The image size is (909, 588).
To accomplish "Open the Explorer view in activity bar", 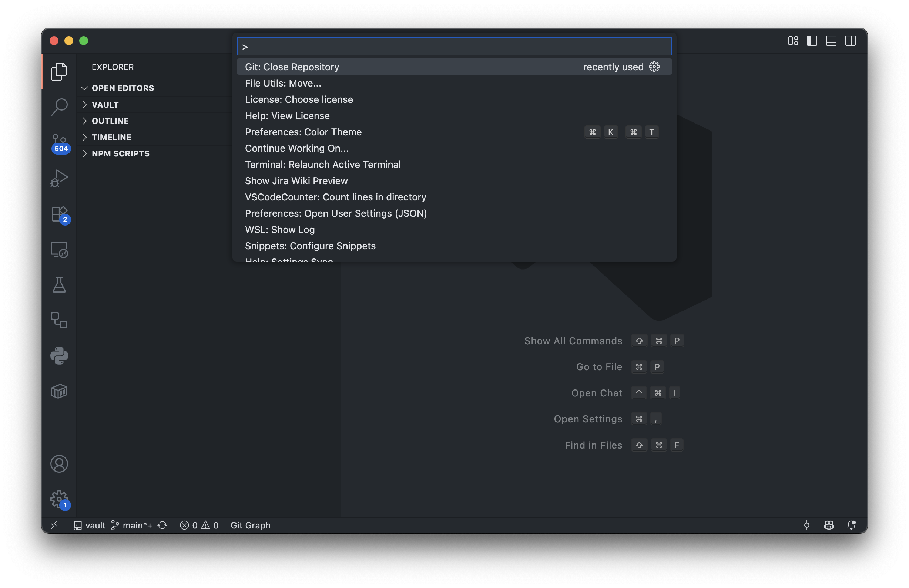I will tap(59, 71).
